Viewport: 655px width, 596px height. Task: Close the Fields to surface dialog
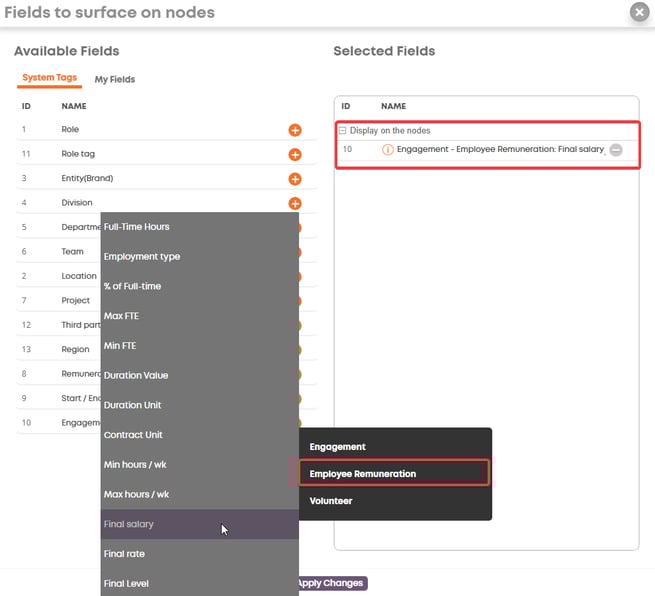[x=639, y=12]
